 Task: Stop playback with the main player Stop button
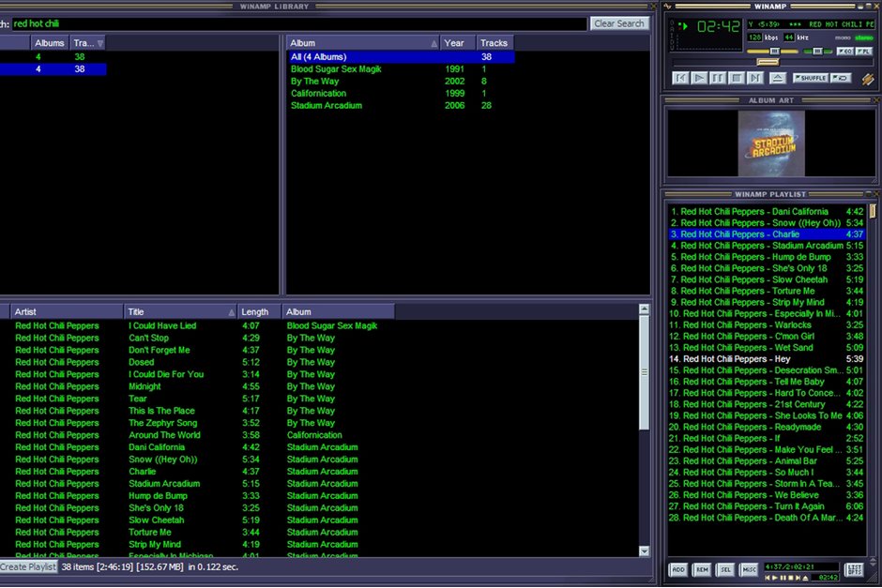point(737,78)
